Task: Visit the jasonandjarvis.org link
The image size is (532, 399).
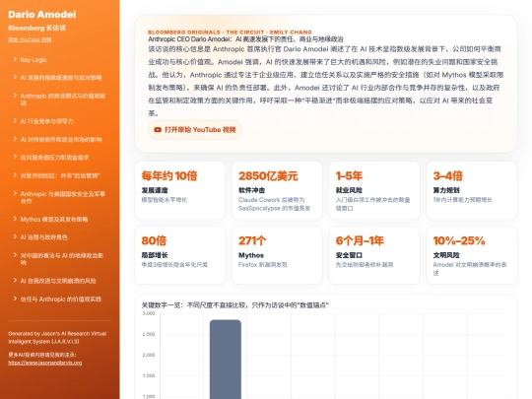Action: [x=45, y=363]
